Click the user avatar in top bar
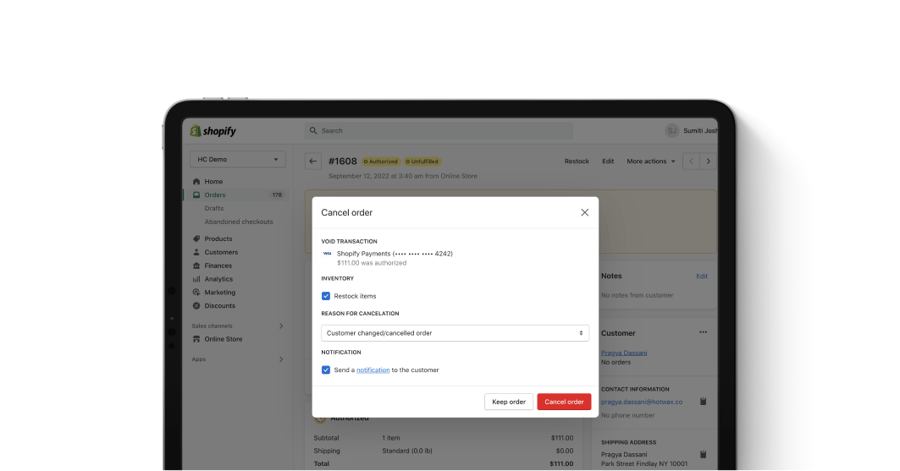Image resolution: width=900 pixels, height=471 pixels. point(672,131)
